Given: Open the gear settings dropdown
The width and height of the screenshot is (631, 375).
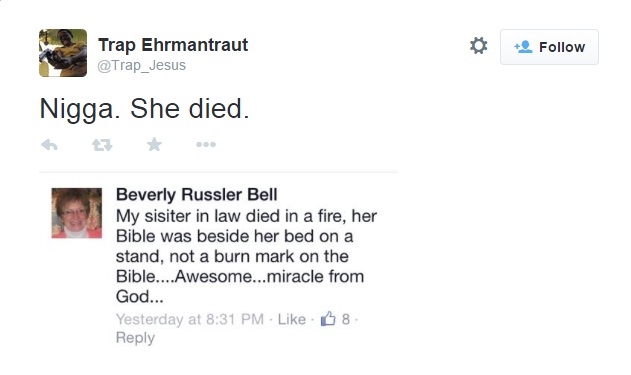Looking at the screenshot, I should pos(478,46).
